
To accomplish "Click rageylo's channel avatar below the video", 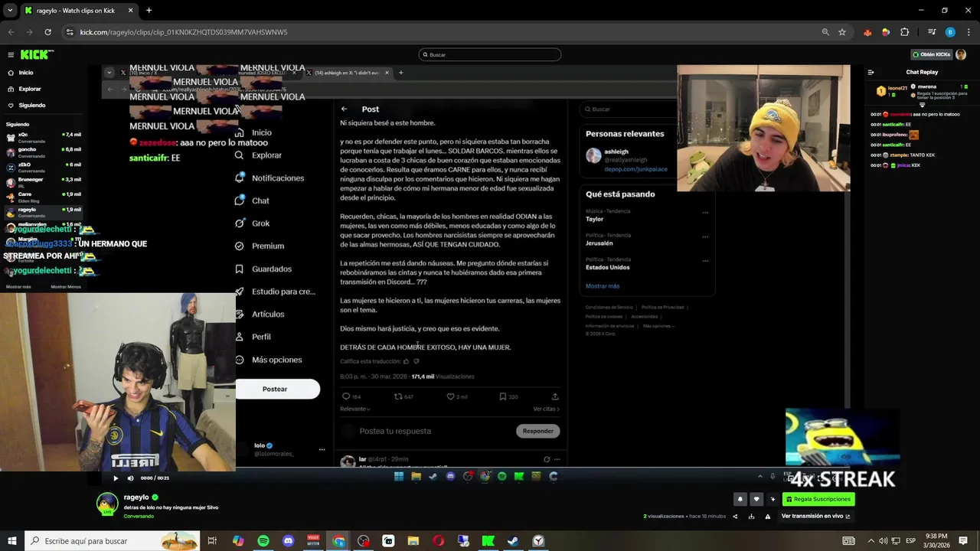I will coord(107,504).
